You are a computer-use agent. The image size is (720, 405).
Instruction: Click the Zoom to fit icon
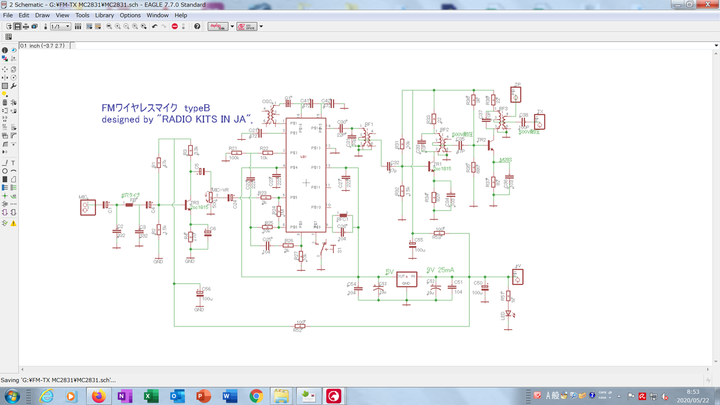tap(108, 26)
